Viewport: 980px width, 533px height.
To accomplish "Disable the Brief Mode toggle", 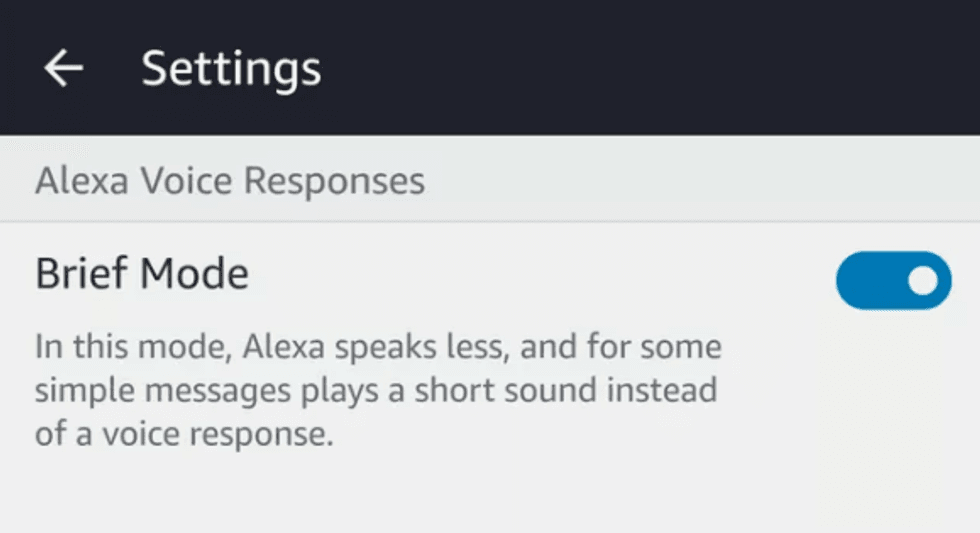I will click(893, 281).
